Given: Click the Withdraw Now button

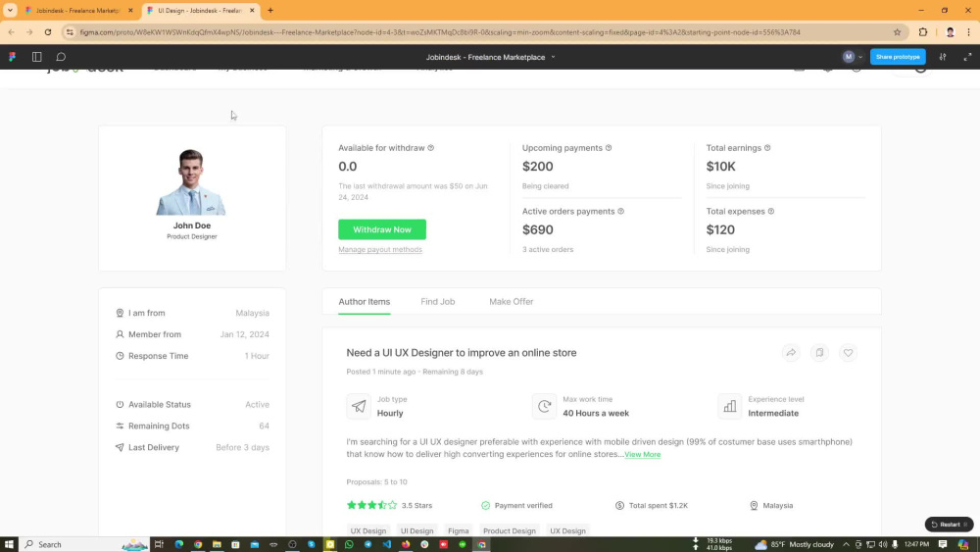Looking at the screenshot, I should (x=382, y=229).
